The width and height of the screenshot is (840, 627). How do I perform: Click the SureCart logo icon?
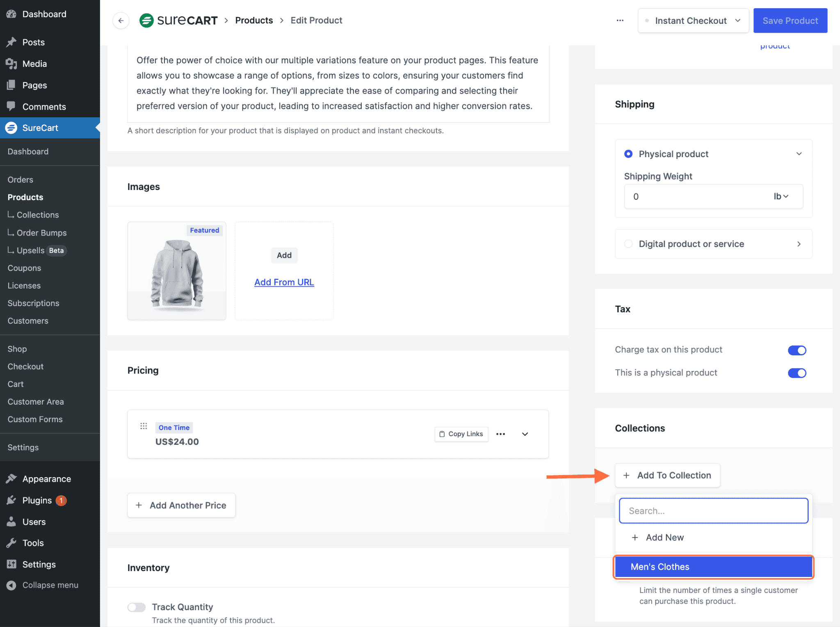tap(146, 21)
